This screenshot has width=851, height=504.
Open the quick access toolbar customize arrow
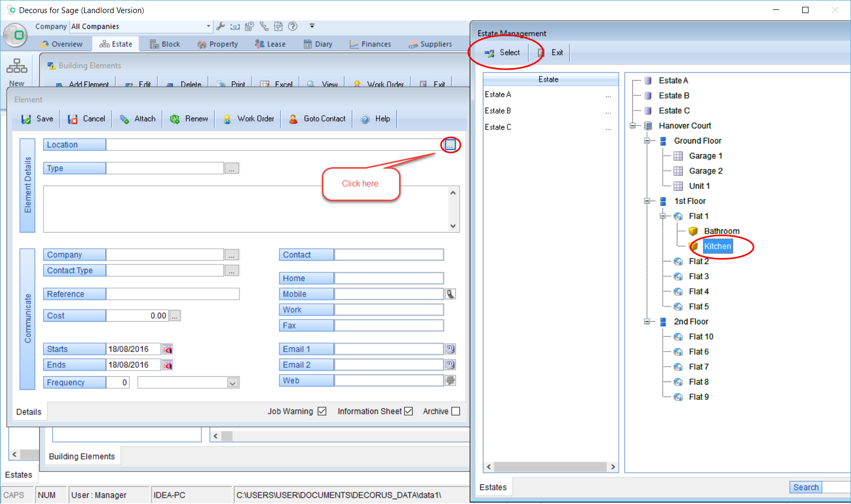pyautogui.click(x=312, y=26)
